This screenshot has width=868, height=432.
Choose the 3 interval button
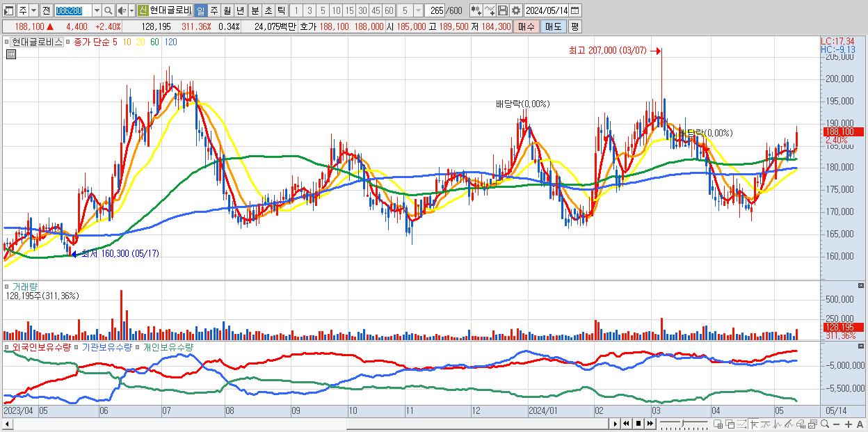point(310,11)
